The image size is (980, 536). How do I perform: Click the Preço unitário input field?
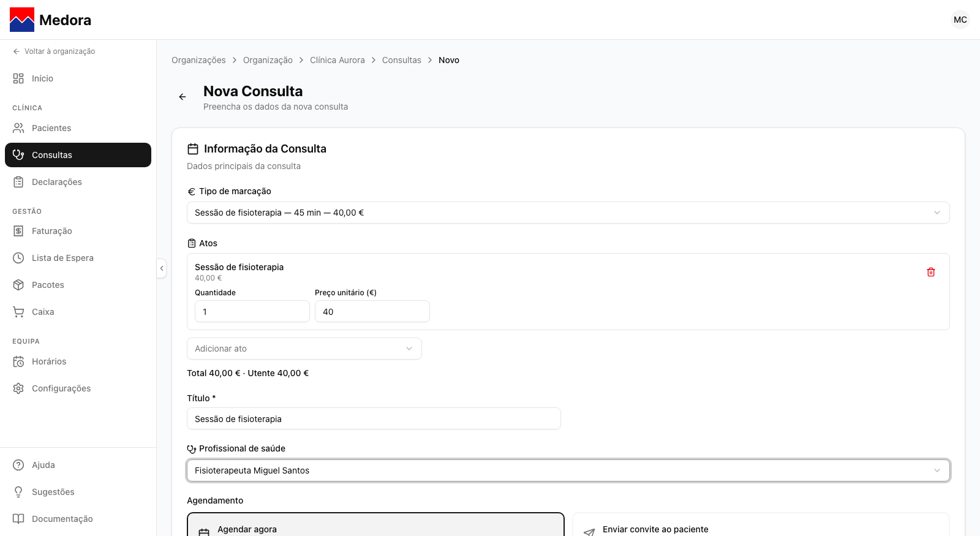click(372, 311)
